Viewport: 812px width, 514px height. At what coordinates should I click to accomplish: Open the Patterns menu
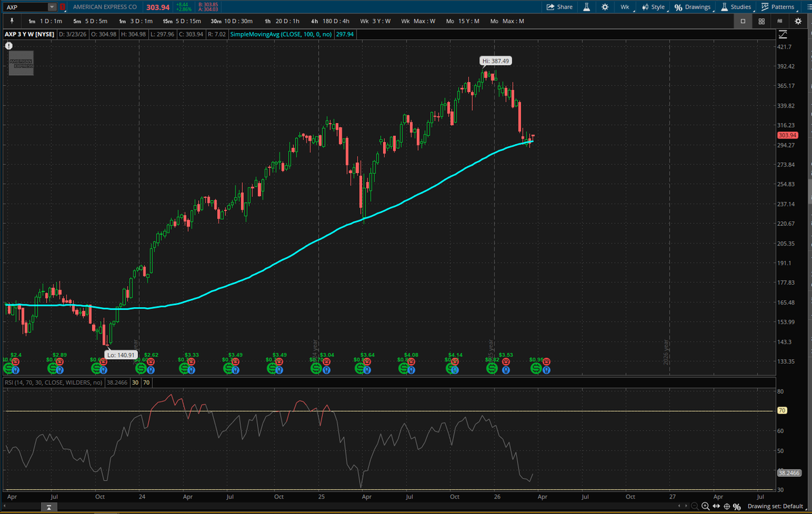[x=778, y=7]
